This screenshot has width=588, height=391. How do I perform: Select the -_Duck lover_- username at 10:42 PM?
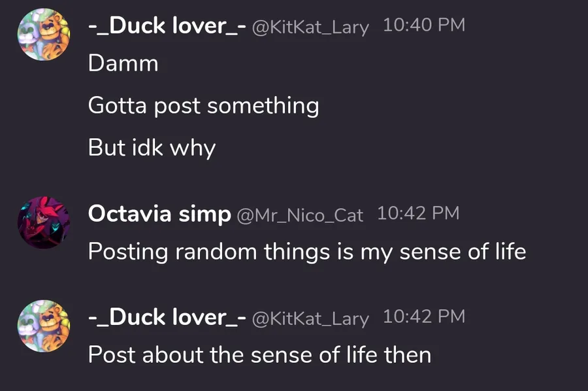click(x=167, y=318)
